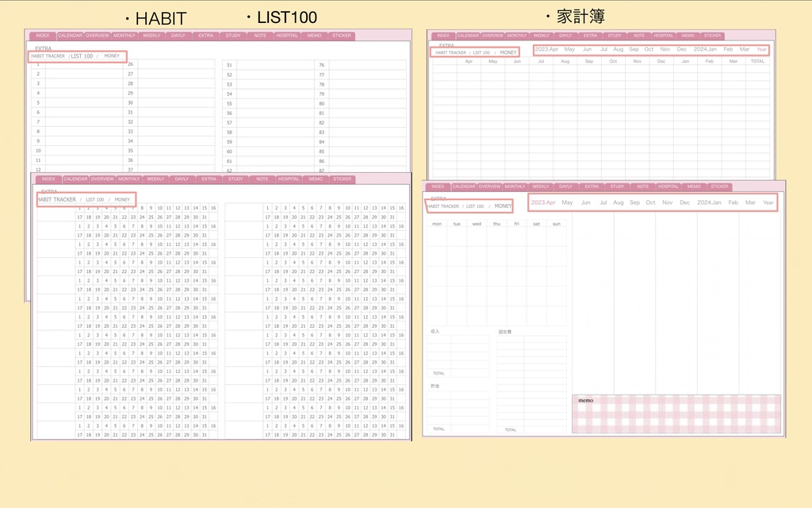
Task: Click the 収入 section label
Action: tap(435, 331)
